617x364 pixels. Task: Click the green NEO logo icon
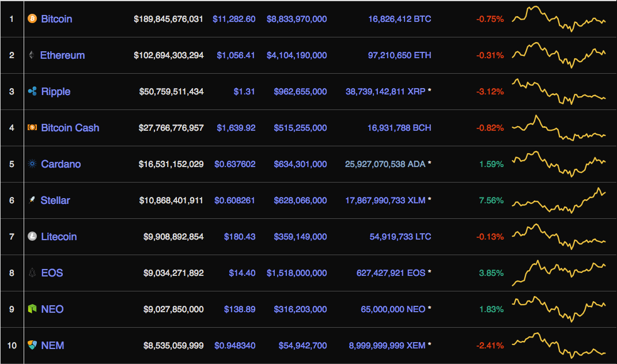[x=32, y=309]
